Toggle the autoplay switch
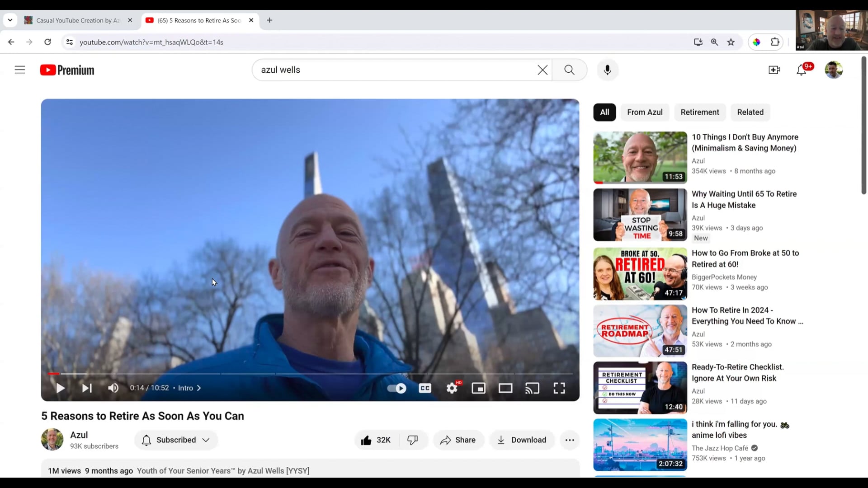 pos(396,388)
